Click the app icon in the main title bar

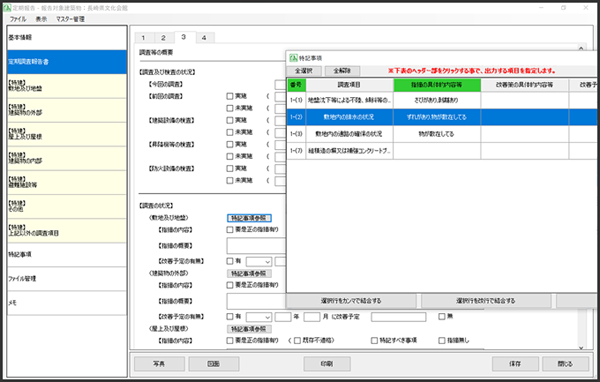coord(7,8)
